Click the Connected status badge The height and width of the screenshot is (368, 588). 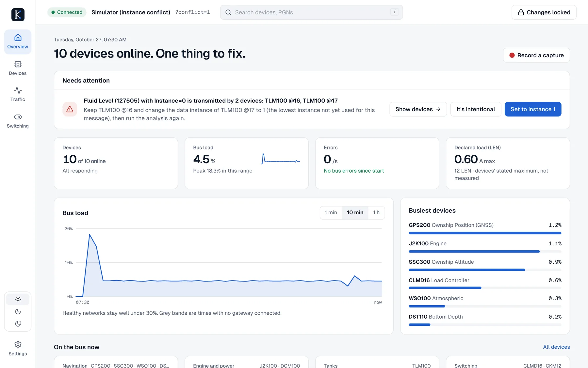coord(67,12)
